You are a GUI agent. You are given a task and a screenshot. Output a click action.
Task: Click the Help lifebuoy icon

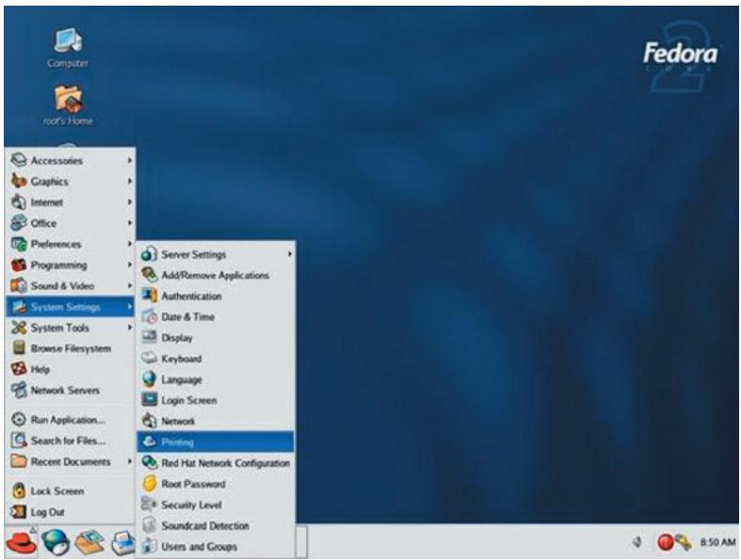19,369
